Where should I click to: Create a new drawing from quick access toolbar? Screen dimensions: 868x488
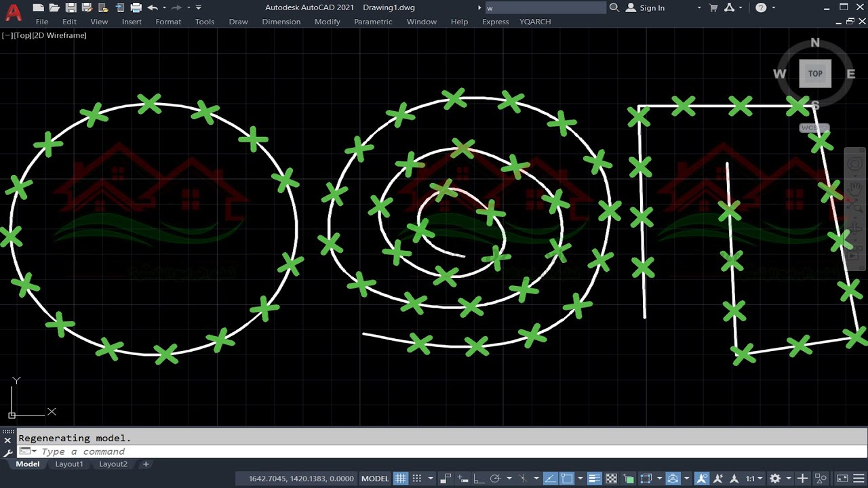pyautogui.click(x=39, y=7)
